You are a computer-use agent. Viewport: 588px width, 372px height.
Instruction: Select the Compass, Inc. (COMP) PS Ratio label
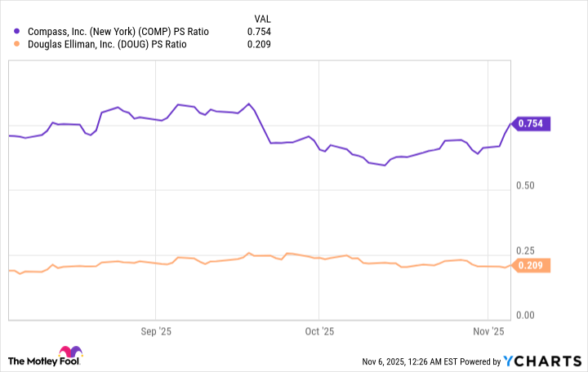click(x=118, y=32)
